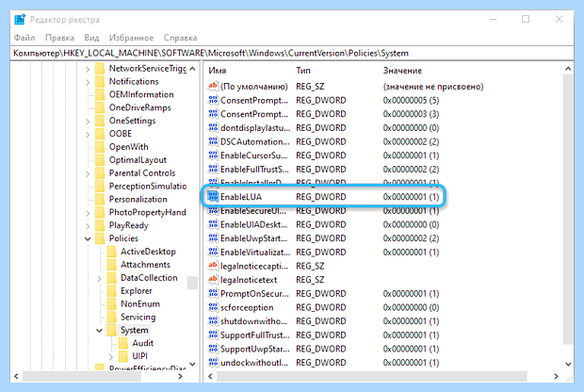Expand the Notifications tree node
This screenshot has width=584, height=392.
pyautogui.click(x=88, y=82)
